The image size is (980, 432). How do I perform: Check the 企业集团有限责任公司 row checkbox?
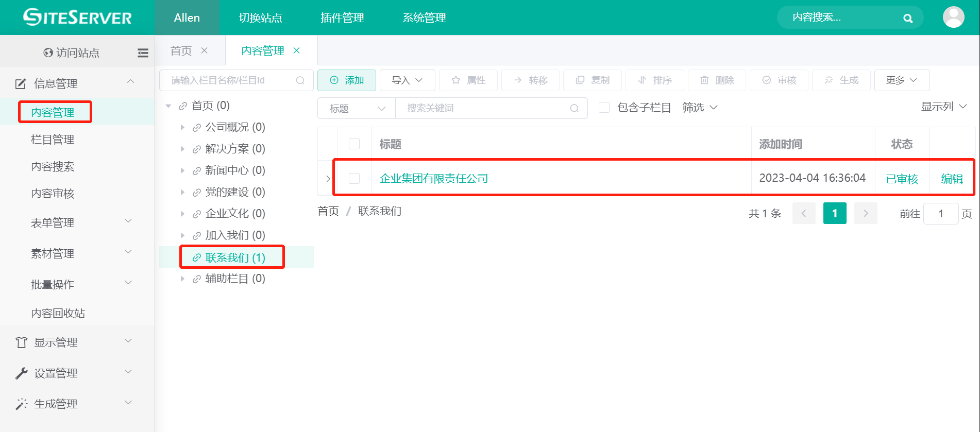[x=354, y=178]
